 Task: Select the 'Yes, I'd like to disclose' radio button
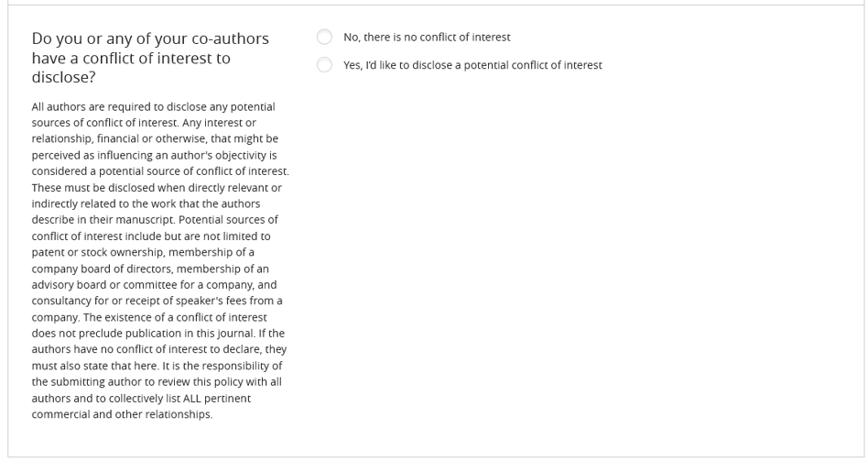click(x=324, y=65)
